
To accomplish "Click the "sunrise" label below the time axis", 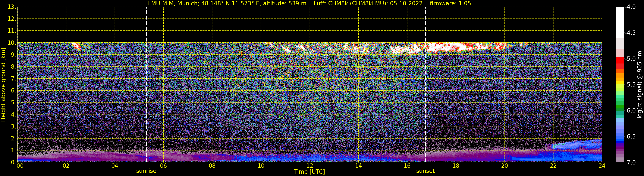I will pos(146,171).
